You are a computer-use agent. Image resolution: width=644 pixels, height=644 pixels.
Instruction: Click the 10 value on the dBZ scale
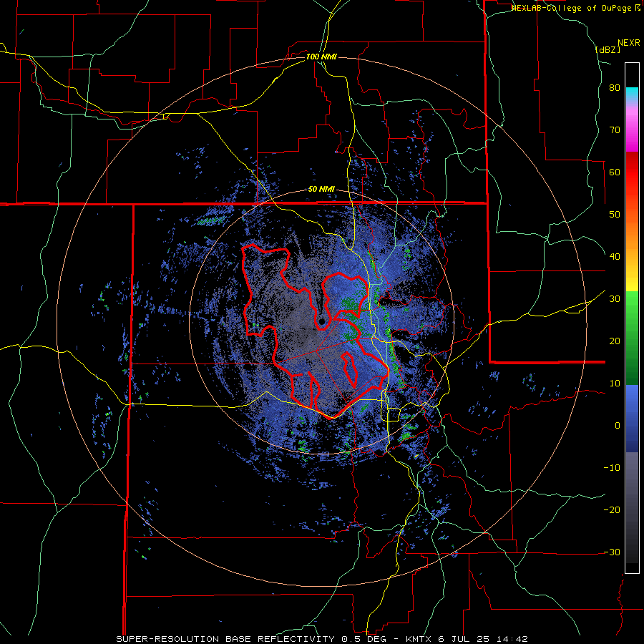click(615, 384)
